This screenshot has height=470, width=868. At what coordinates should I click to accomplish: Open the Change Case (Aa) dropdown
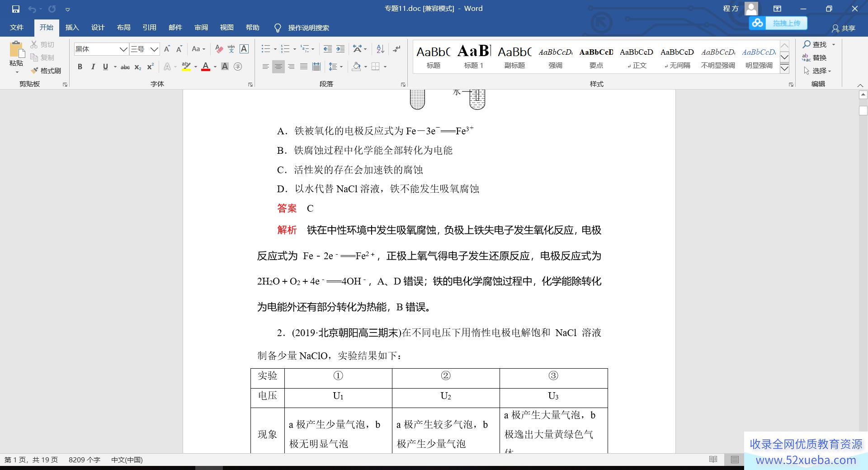pos(198,49)
